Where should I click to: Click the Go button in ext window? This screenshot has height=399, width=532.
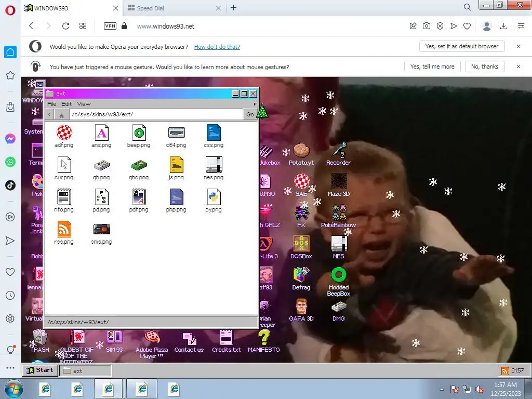click(x=250, y=114)
